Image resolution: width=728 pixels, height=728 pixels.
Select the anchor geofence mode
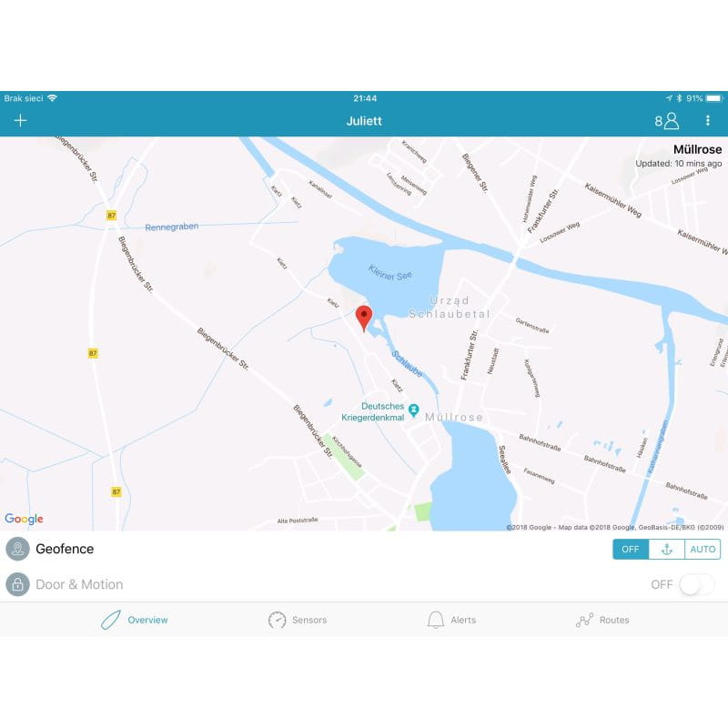(666, 549)
